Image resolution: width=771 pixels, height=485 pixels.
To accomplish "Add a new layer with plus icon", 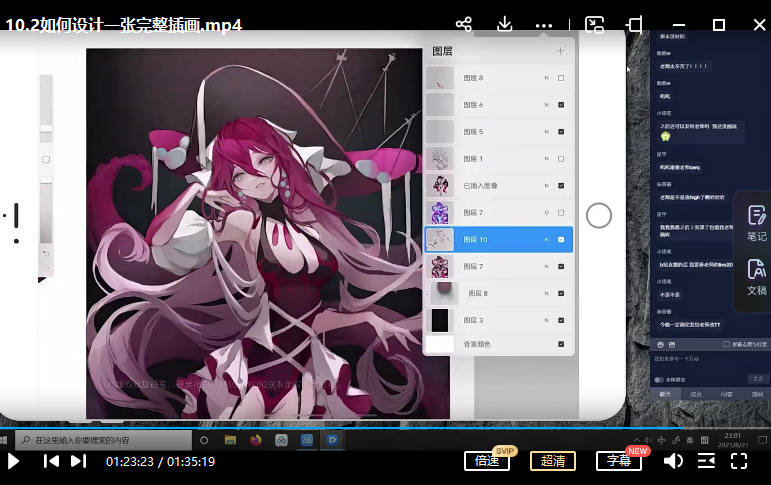I will click(560, 51).
